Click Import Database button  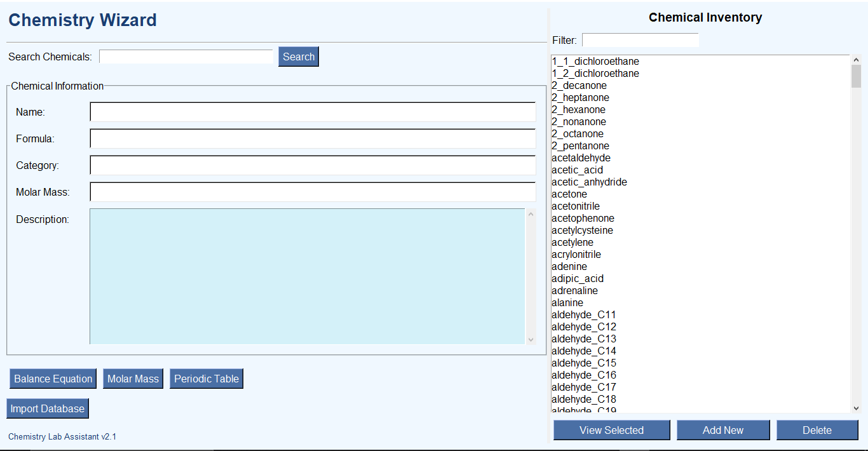coord(48,408)
